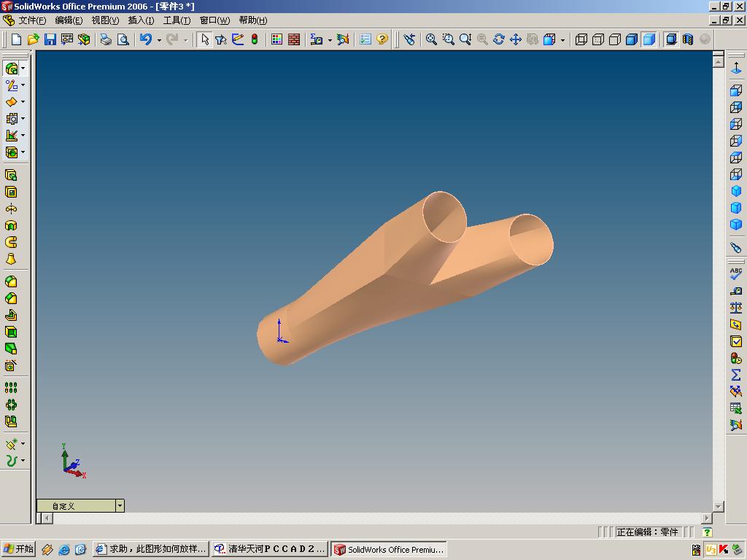This screenshot has height=560, width=747.
Task: Click vertical scrollbar down arrow
Action: [x=719, y=506]
